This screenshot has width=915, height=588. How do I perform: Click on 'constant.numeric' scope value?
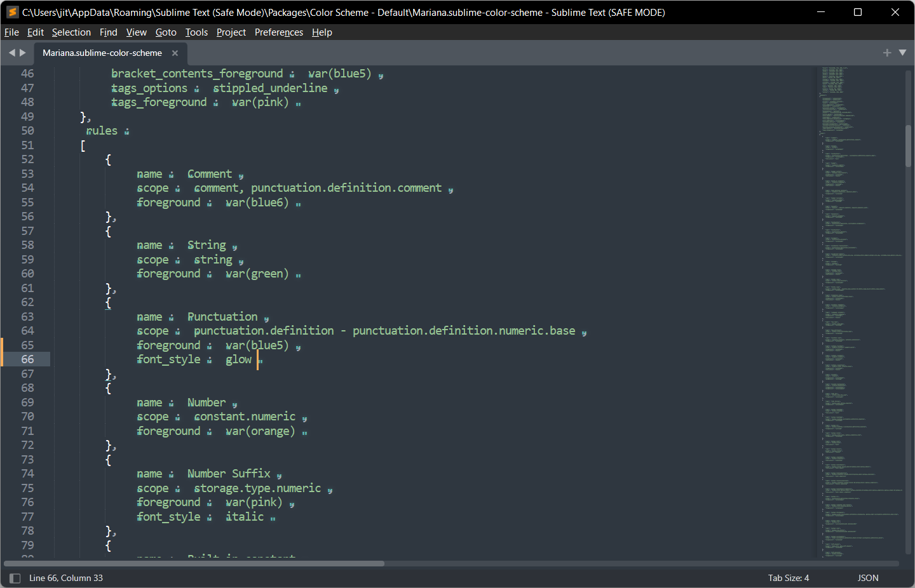pos(245,417)
